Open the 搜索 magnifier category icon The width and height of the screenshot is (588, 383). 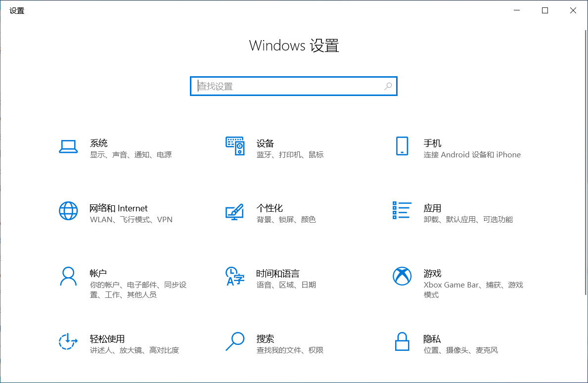[x=235, y=341]
